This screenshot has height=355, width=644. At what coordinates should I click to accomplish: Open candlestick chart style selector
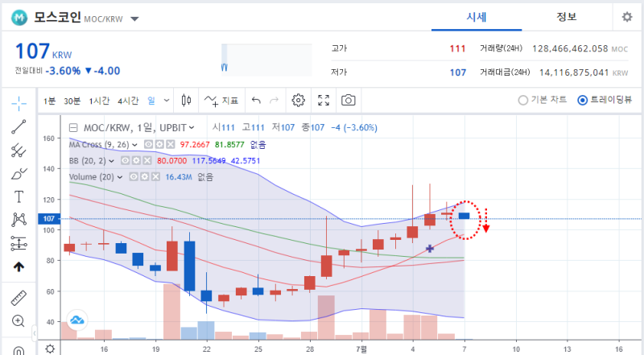click(186, 100)
